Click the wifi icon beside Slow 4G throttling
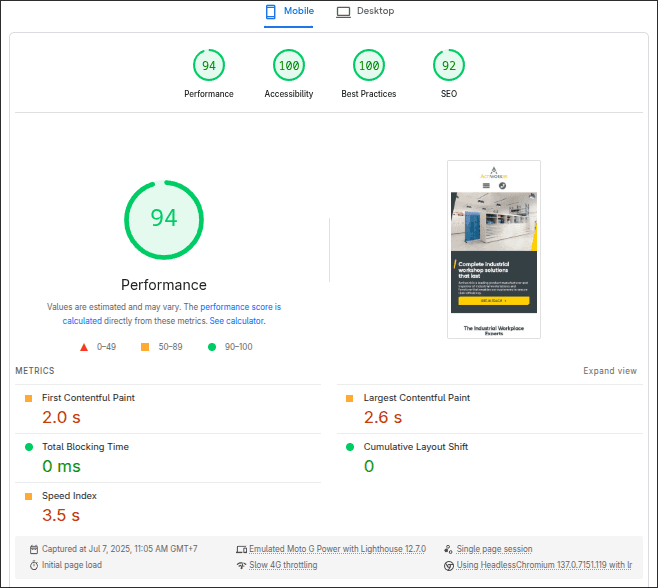 click(241, 565)
